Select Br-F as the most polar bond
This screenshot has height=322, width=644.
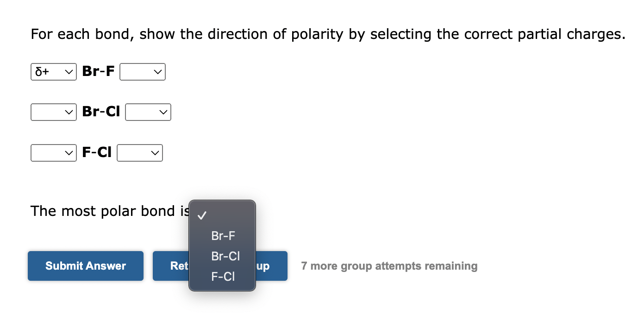tap(223, 236)
